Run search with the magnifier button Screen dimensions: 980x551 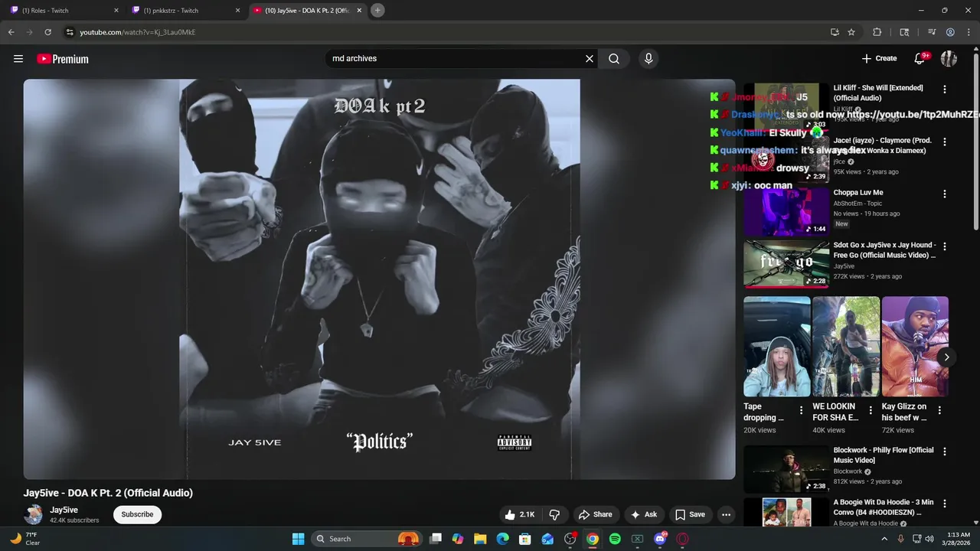(614, 59)
